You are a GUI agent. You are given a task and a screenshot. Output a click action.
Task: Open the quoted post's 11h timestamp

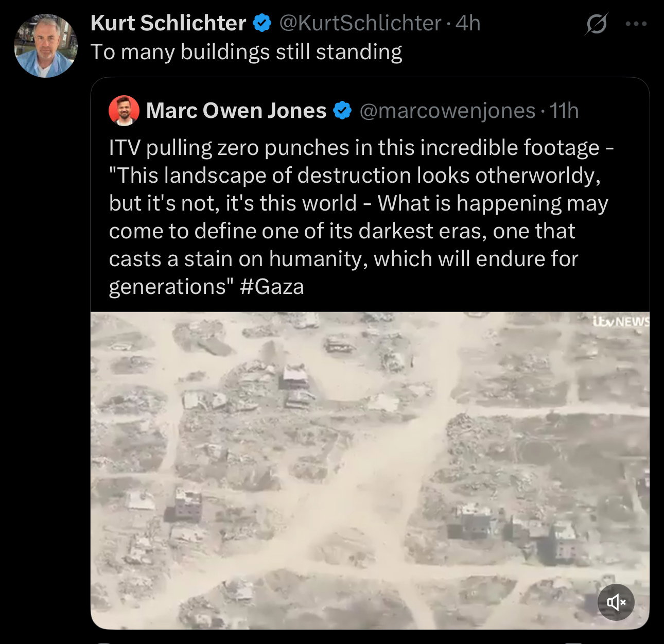[x=564, y=111]
